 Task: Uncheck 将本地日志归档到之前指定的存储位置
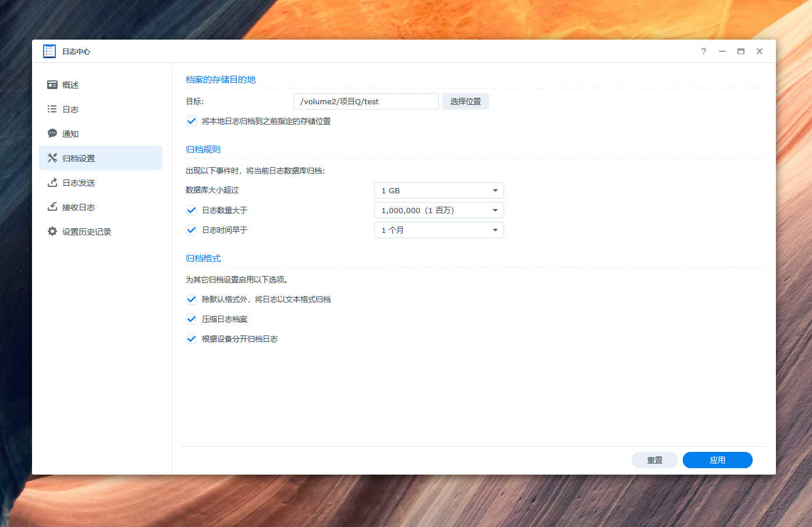pyautogui.click(x=192, y=121)
